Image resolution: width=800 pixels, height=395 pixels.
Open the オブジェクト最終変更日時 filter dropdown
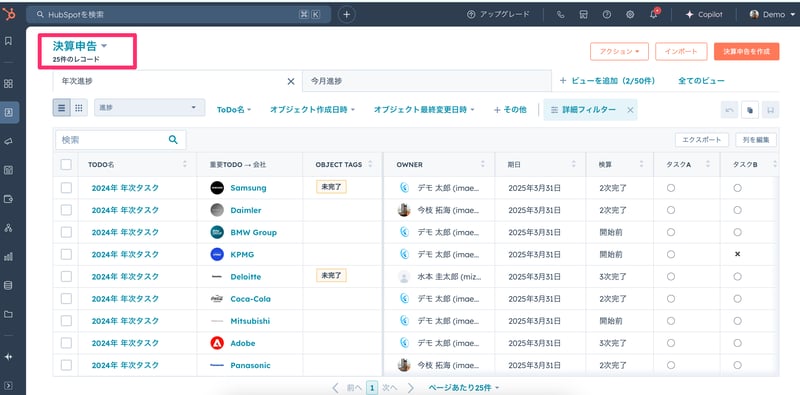(x=424, y=110)
